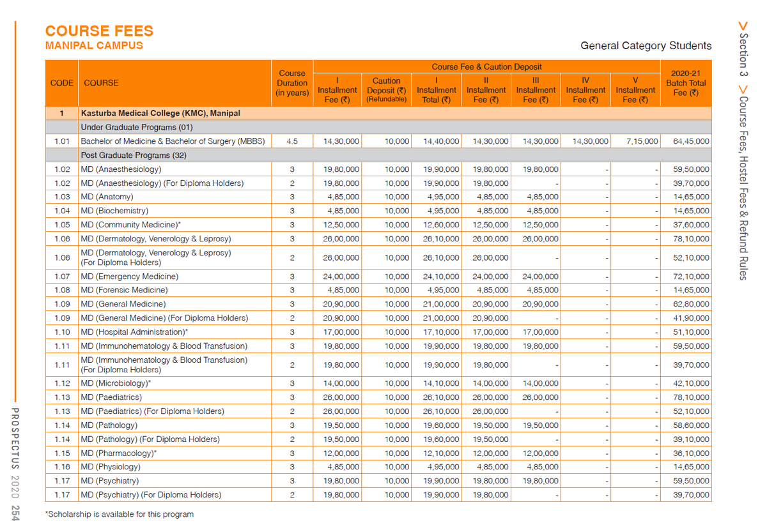The width and height of the screenshot is (767, 532).
Task: Click MD (Physiology) total 14,65,000
Action: (x=691, y=467)
